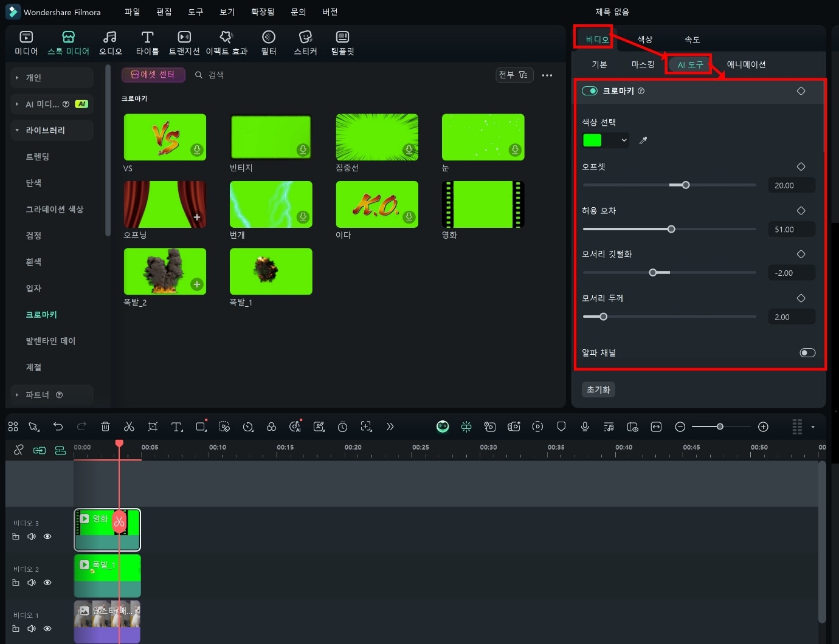The width and height of the screenshot is (839, 644).
Task: Click the 허용 오차 slider handle
Action: 671,229
